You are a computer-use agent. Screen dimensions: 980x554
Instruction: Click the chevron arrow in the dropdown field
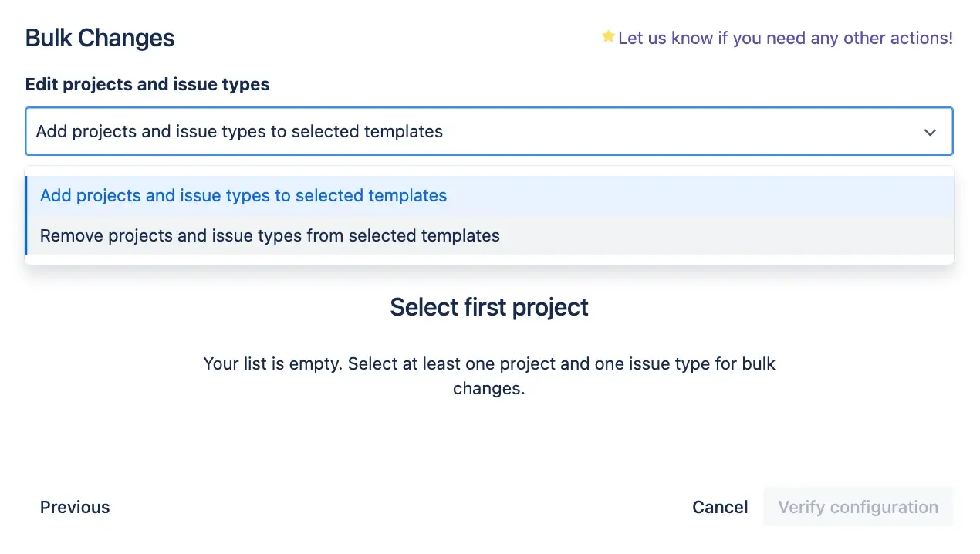tap(930, 132)
